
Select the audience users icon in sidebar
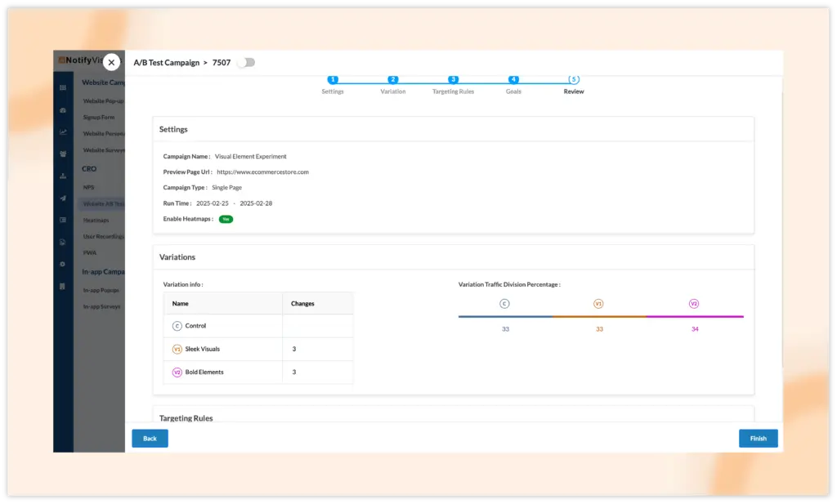tap(63, 154)
